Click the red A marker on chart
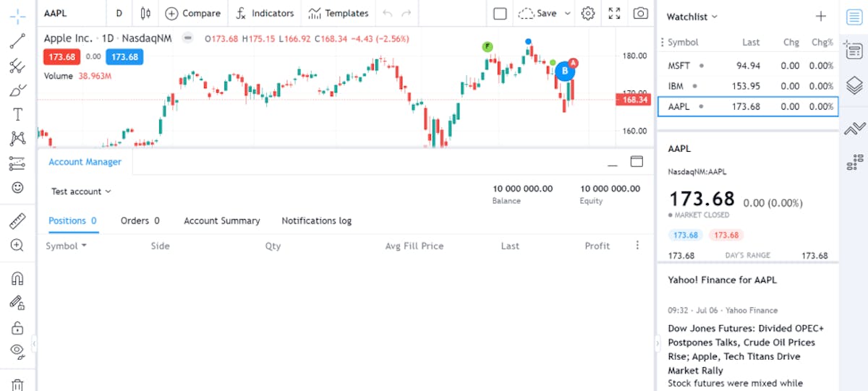Image resolution: width=868 pixels, height=391 pixels. pyautogui.click(x=573, y=63)
